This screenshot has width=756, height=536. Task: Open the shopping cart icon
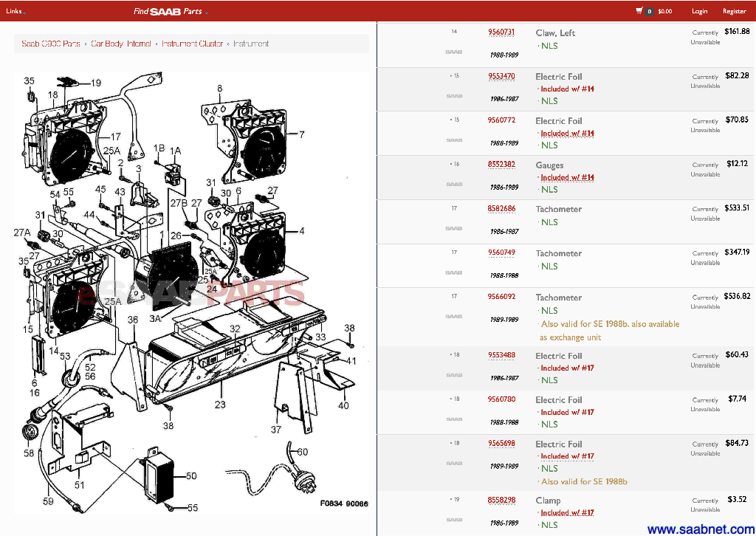tap(639, 11)
